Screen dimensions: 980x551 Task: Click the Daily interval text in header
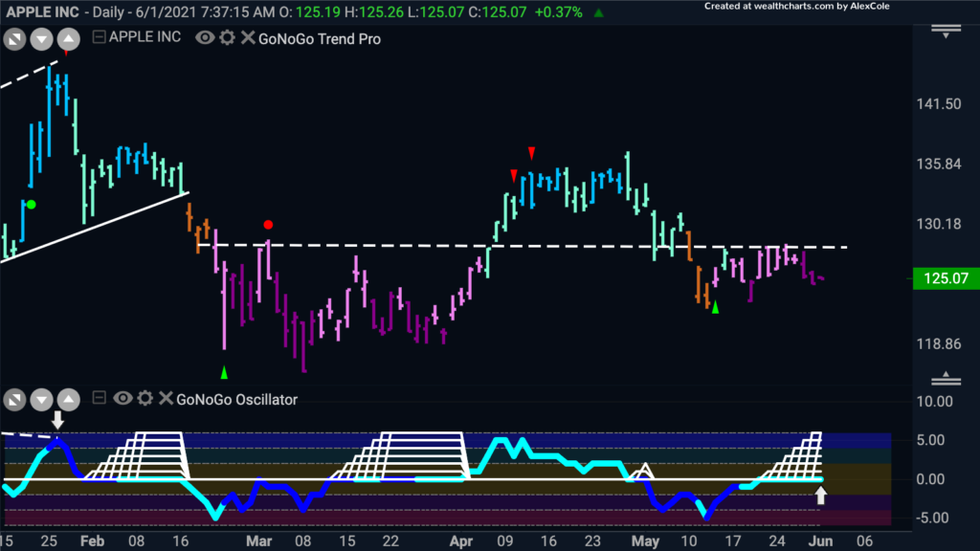108,11
